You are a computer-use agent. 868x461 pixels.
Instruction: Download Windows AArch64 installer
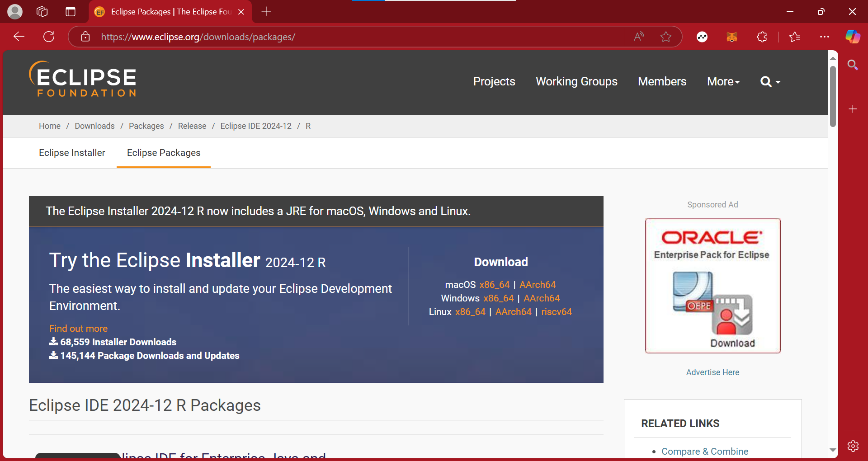point(542,298)
